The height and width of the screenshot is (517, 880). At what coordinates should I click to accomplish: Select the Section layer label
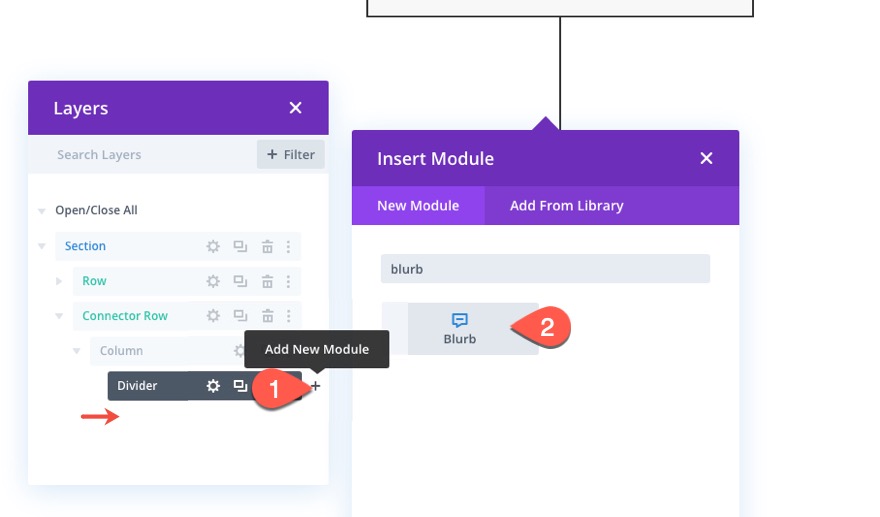coord(85,246)
